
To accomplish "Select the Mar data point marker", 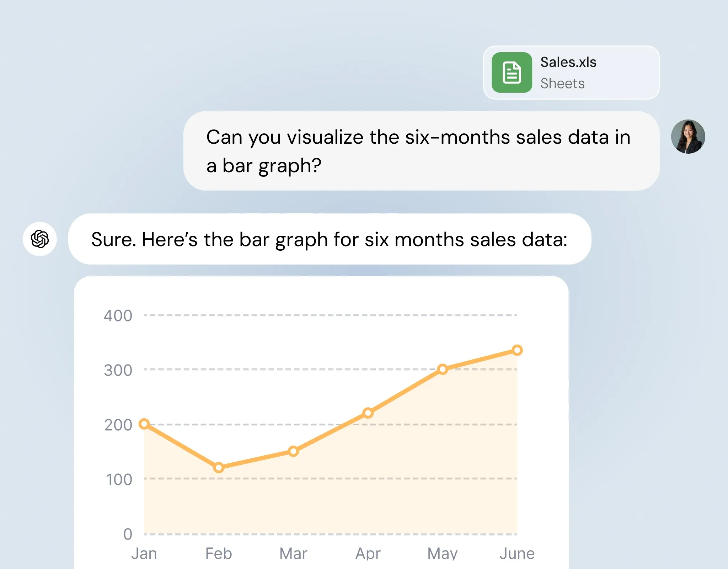I will tap(293, 451).
